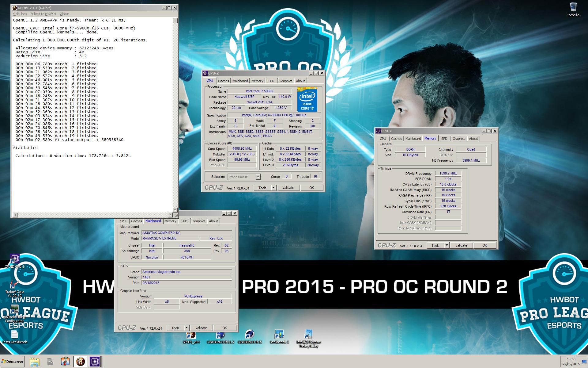Open SPD tab in mainboard CPU-Z window
This screenshot has height=368, width=588.
click(184, 221)
